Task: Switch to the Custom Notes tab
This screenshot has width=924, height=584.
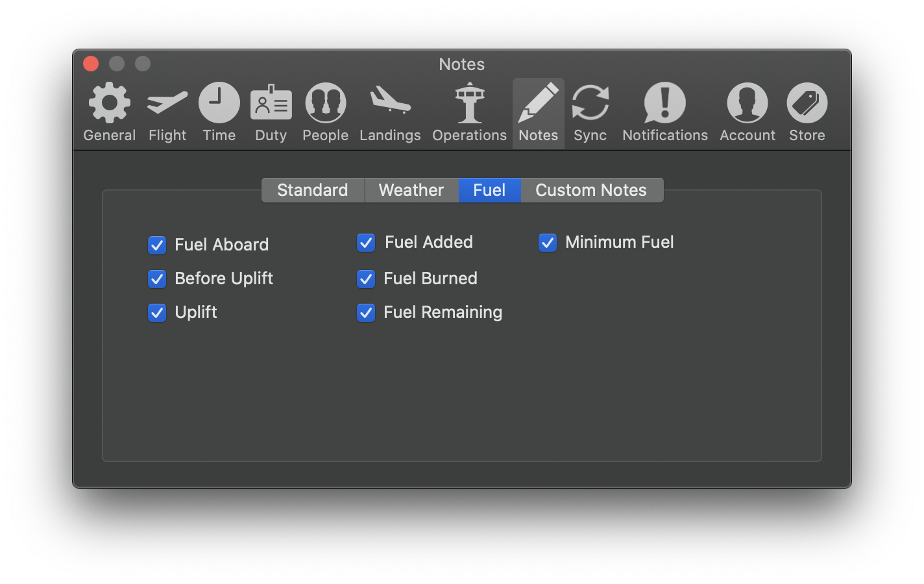Action: point(591,190)
